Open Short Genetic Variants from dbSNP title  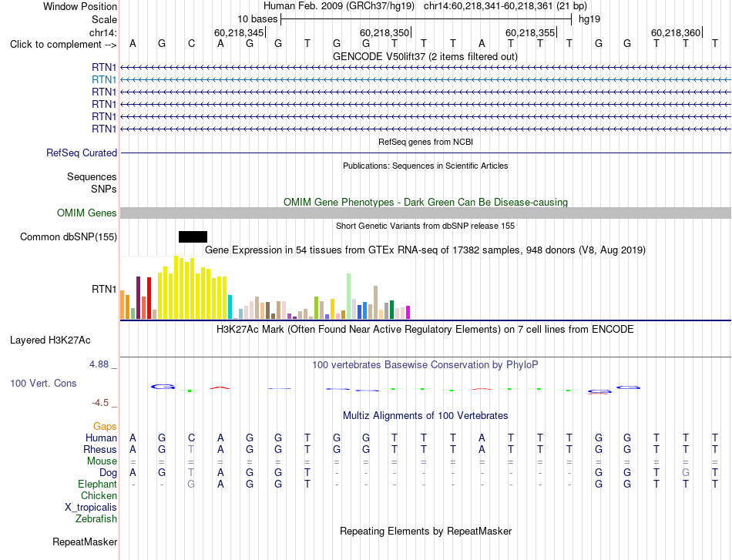(425, 226)
